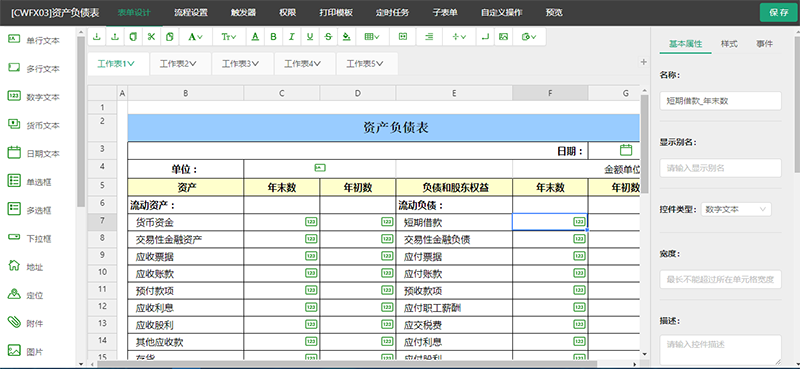Image resolution: width=800 pixels, height=369 pixels.
Task: Click the horizontal text alignment icon
Action: 429,37
